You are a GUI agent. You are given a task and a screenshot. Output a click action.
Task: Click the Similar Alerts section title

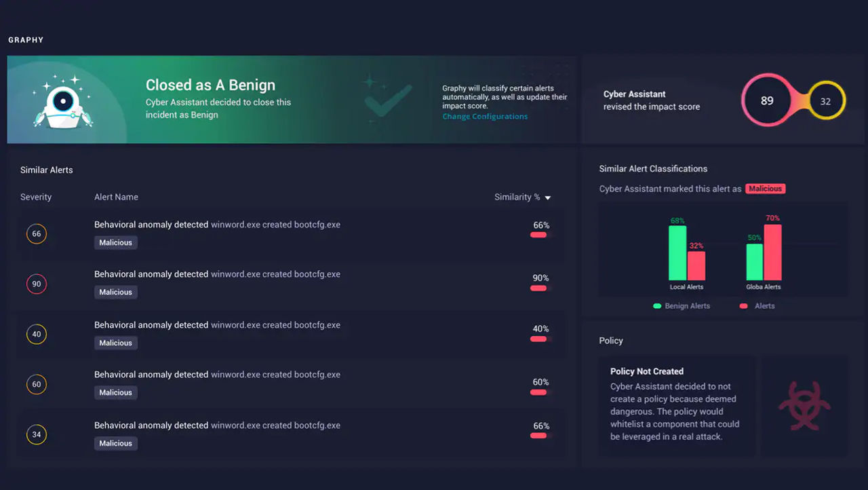click(47, 170)
